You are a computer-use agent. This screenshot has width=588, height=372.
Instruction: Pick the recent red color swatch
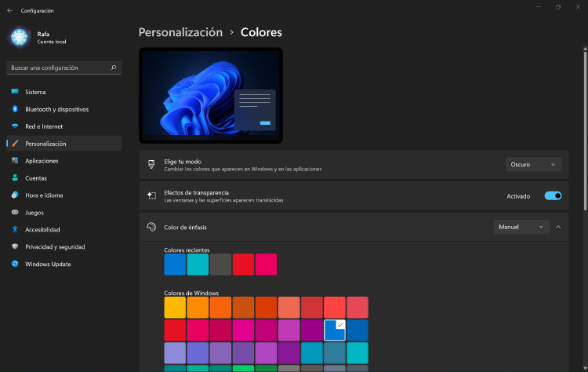pos(243,264)
